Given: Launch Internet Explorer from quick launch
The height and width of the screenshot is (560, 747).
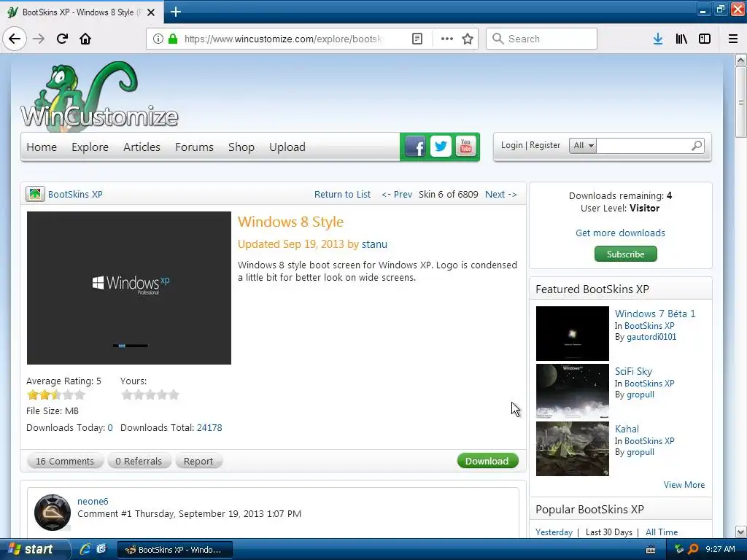Looking at the screenshot, I should (85, 549).
